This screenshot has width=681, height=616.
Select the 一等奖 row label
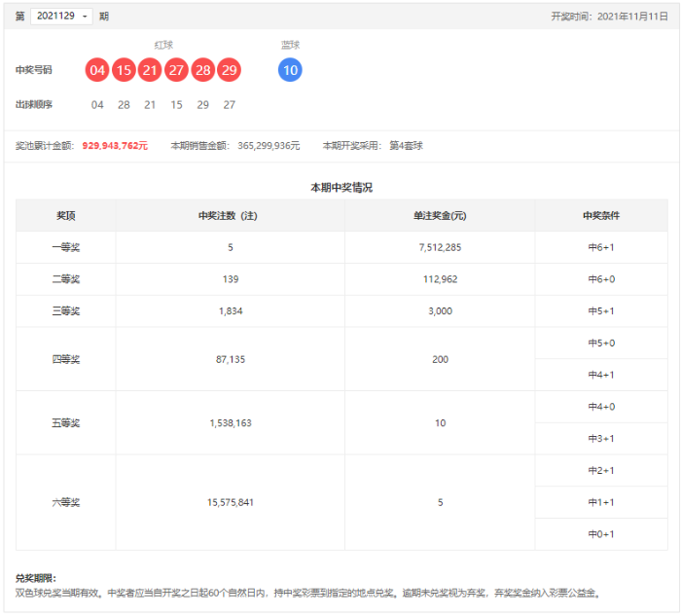(x=66, y=248)
